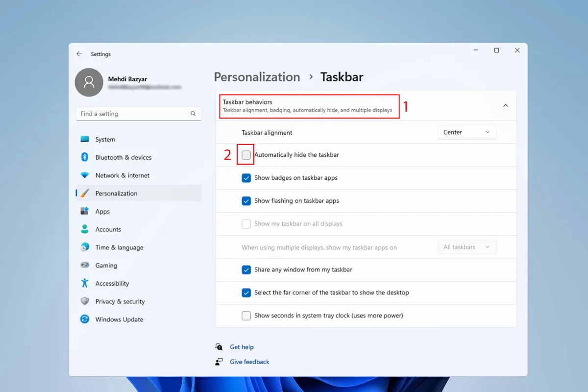Screen dimensions: 588x392
Task: Click the Bluetooth & devices icon
Action: tap(85, 157)
